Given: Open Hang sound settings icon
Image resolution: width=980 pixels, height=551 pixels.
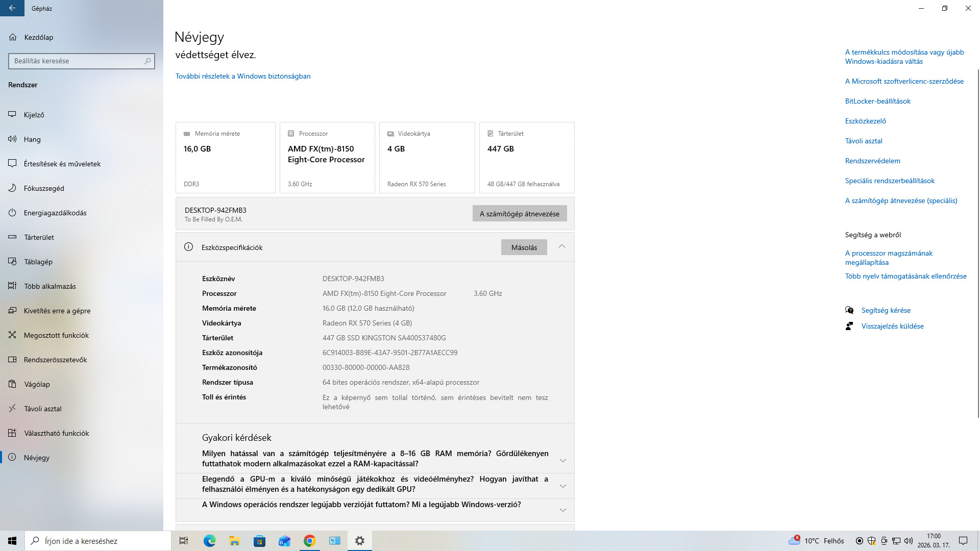Looking at the screenshot, I should 12,139.
